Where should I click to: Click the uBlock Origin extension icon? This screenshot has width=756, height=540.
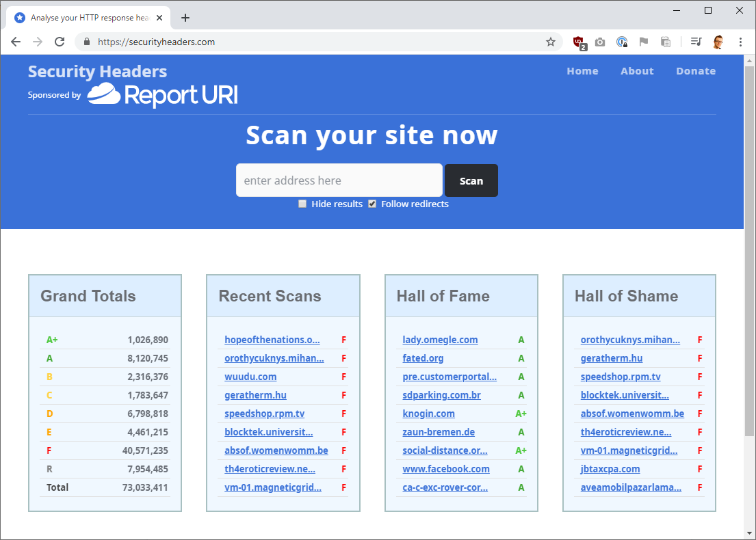click(x=579, y=42)
